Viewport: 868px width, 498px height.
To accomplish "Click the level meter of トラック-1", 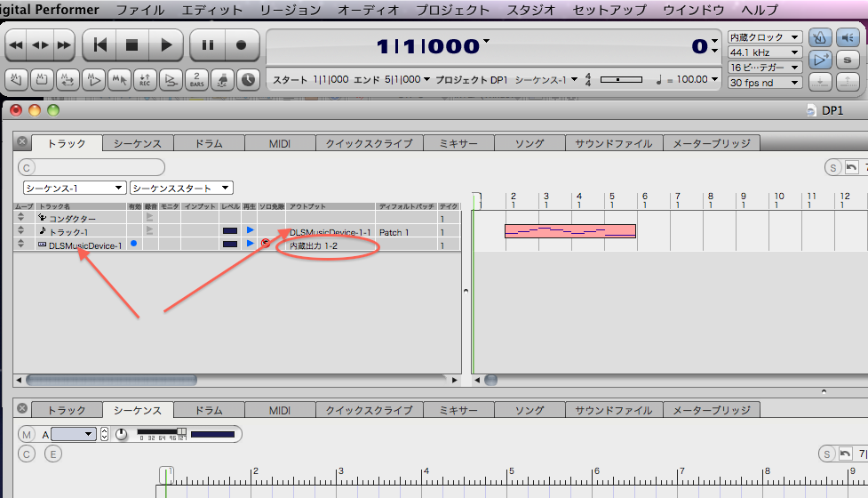I will pos(230,231).
